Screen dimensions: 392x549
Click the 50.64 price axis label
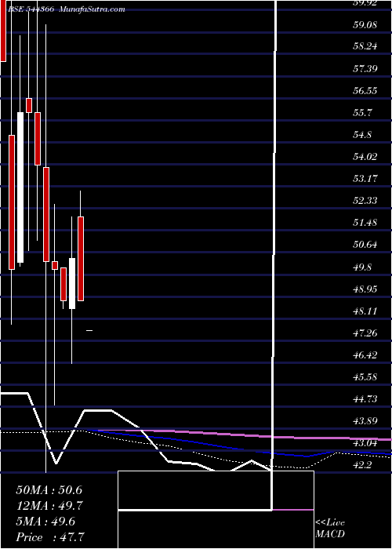coord(365,245)
